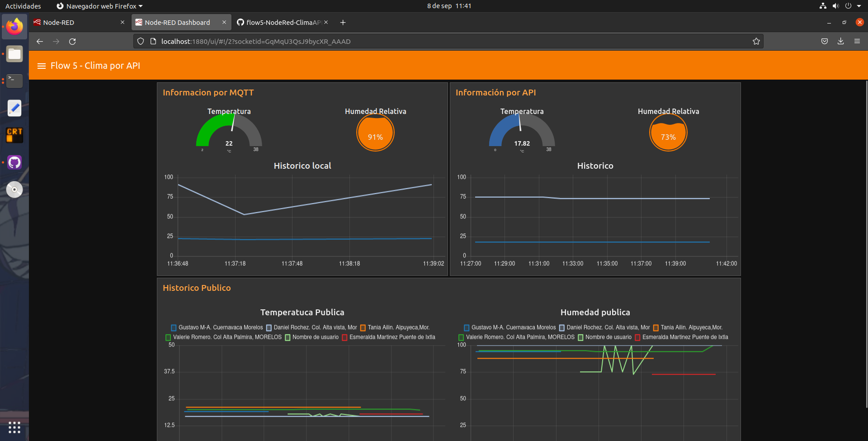
Task: Bookmark this page with the star icon
Action: coord(756,41)
